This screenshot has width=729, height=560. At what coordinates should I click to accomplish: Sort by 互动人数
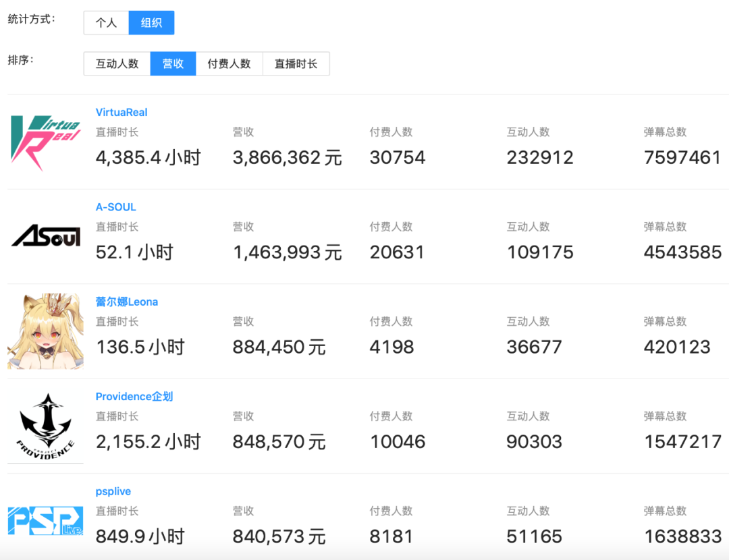(x=117, y=63)
